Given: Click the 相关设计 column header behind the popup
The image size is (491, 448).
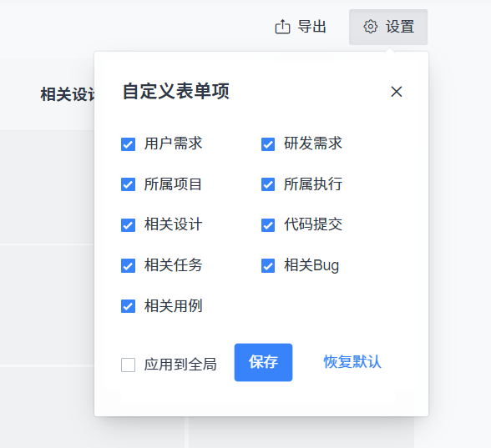Looking at the screenshot, I should tap(68, 94).
